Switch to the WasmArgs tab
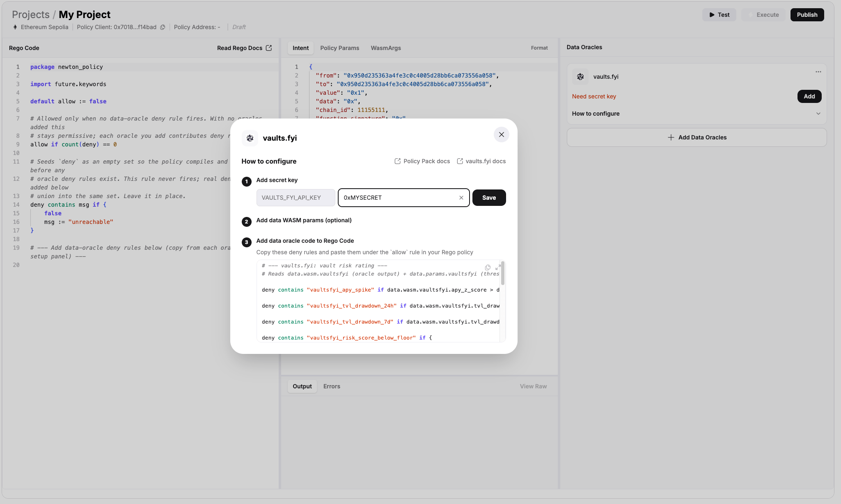Screen dimensions: 841x504 point(386,48)
